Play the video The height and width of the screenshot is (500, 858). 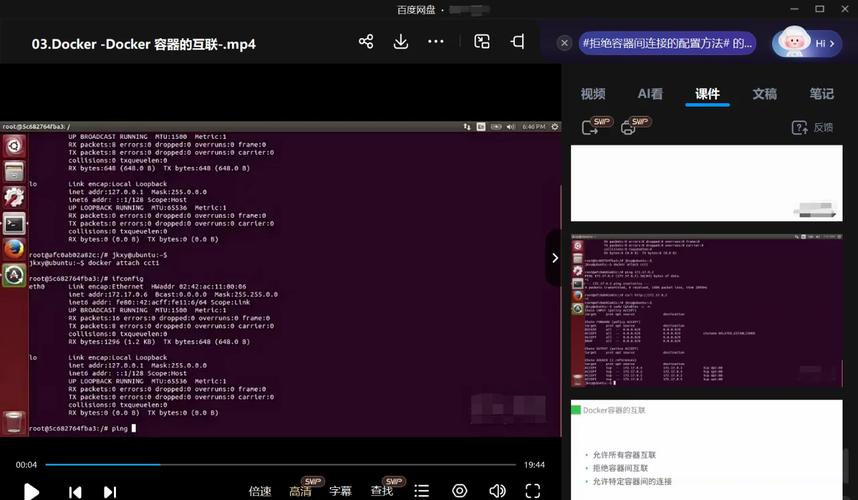click(32, 491)
